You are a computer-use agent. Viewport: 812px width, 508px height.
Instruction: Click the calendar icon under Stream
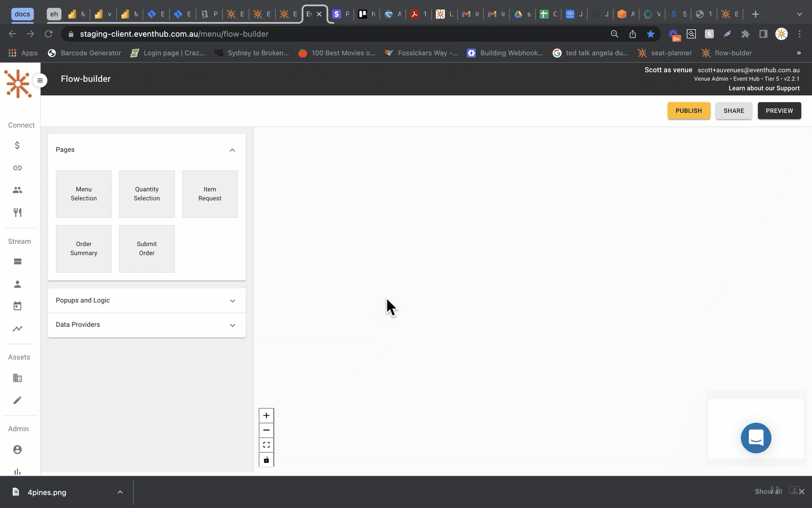click(17, 306)
